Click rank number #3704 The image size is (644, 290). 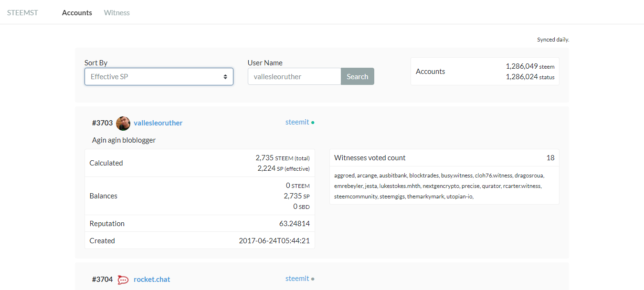point(102,280)
